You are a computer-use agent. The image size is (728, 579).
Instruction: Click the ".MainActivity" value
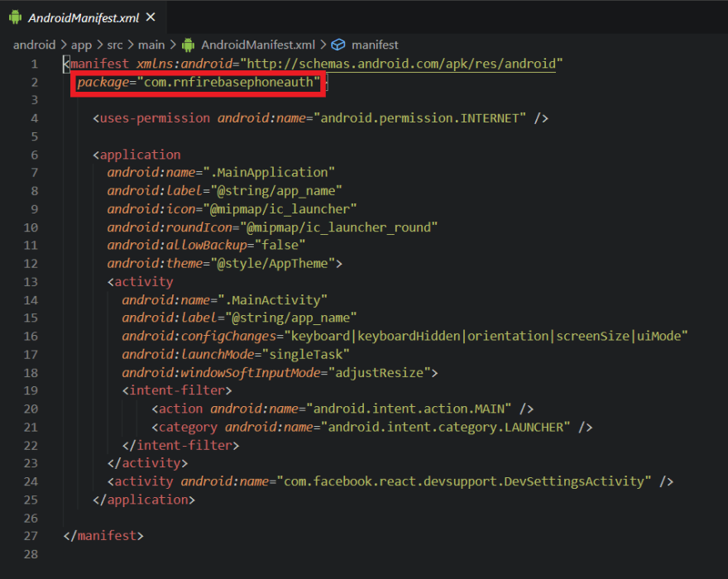[272, 300]
